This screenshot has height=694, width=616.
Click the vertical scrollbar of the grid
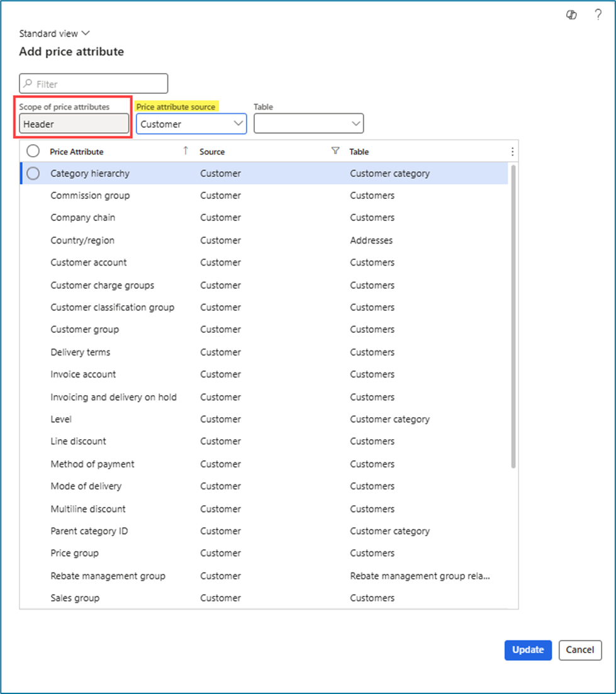pyautogui.click(x=513, y=315)
